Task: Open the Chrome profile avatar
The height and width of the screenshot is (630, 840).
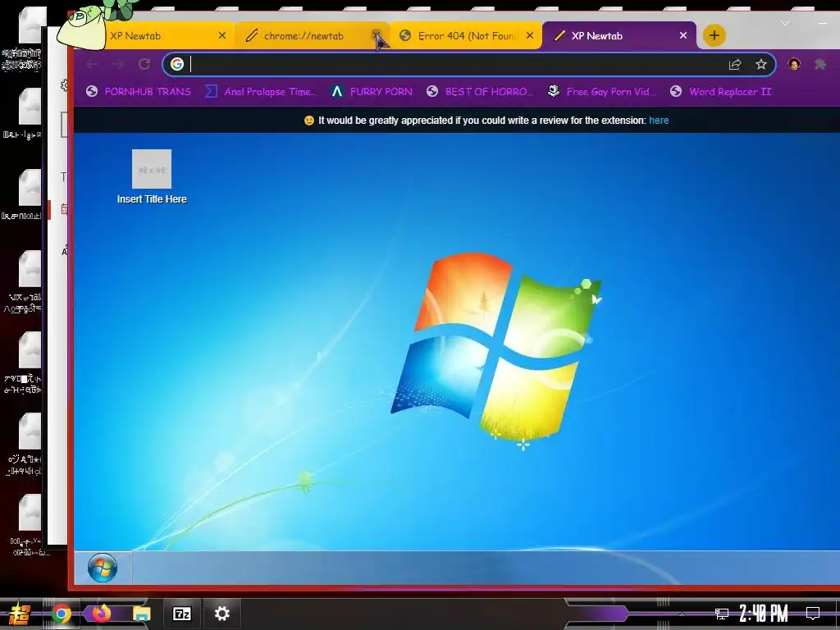Action: tap(794, 64)
